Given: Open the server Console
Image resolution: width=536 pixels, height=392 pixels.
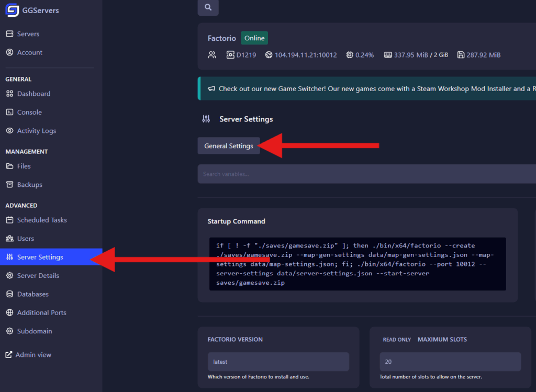Looking at the screenshot, I should click(29, 112).
